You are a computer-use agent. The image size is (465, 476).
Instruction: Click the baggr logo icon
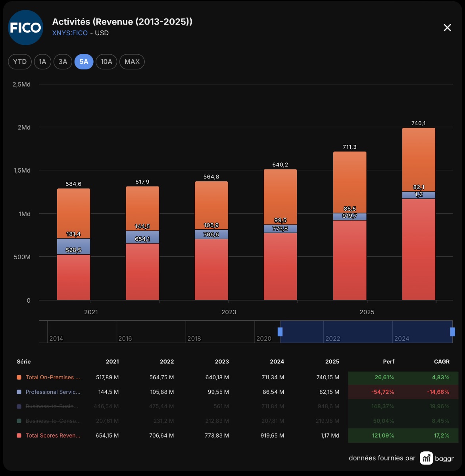coord(427,458)
